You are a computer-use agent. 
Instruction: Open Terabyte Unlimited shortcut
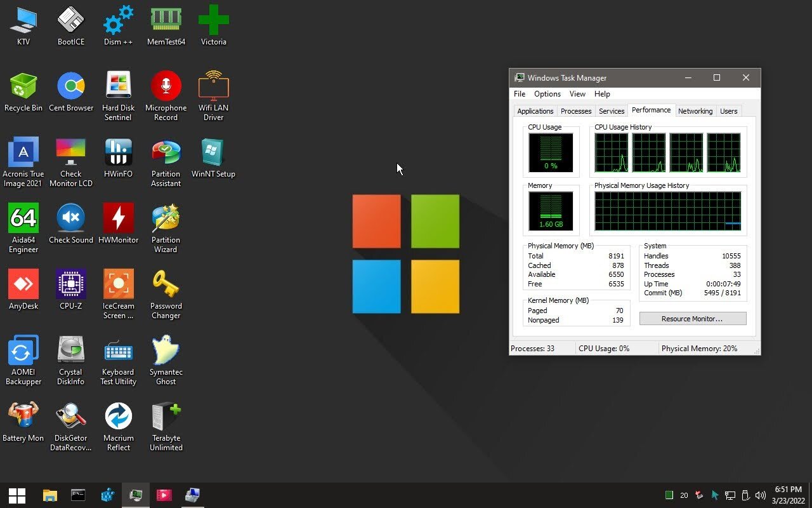tap(166, 427)
